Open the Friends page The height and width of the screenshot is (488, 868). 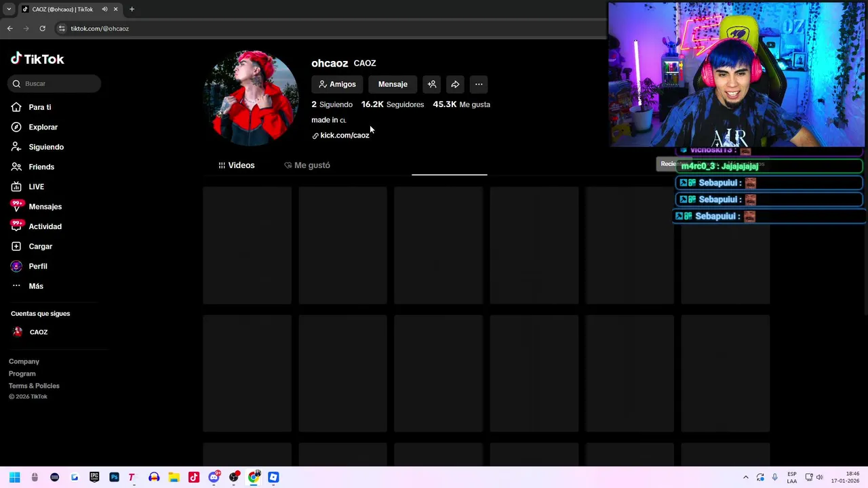point(33,167)
